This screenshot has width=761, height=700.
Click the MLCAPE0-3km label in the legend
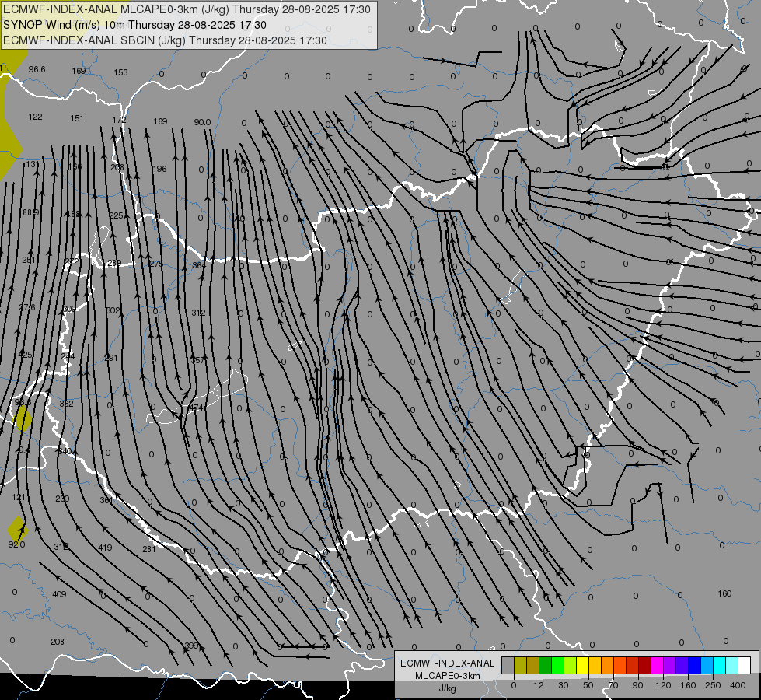[448, 676]
